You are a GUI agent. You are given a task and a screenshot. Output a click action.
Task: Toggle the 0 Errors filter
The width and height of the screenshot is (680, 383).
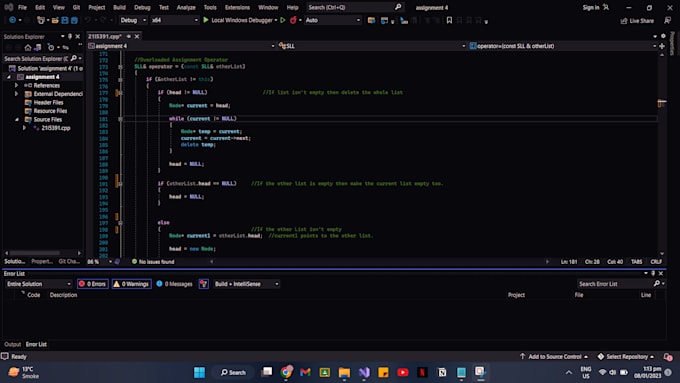point(92,284)
